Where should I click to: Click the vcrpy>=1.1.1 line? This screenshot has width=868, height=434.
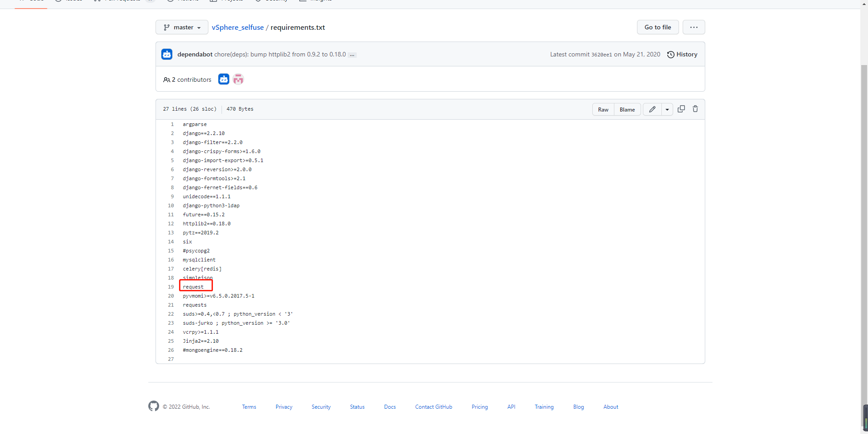click(201, 332)
